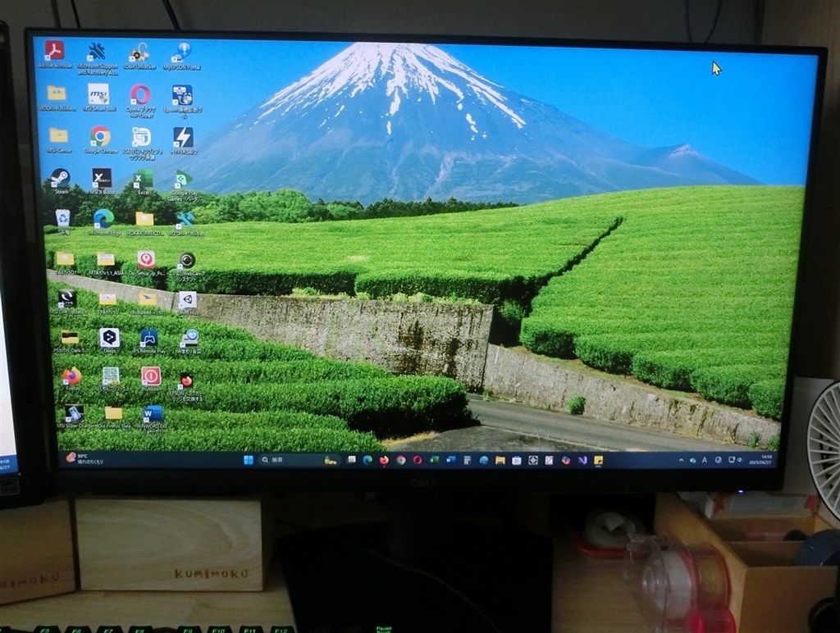Launch DeepL from the desktop
This screenshot has width=840, height=633.
coord(110,339)
